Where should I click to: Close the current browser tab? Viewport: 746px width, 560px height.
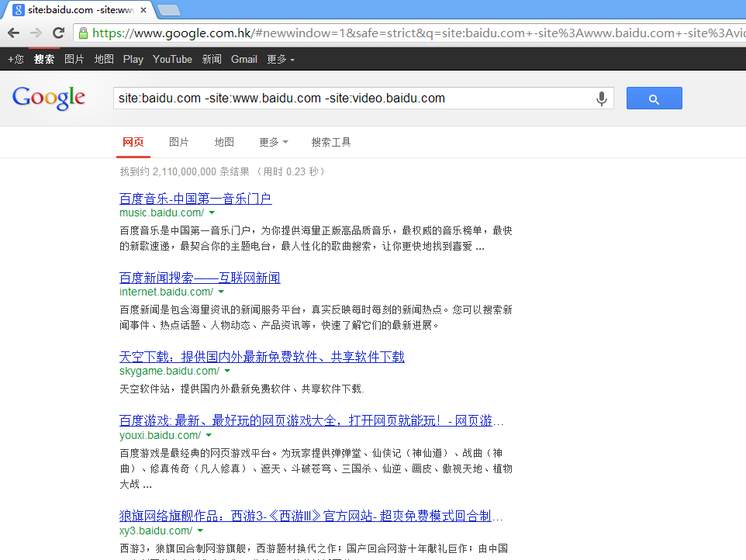click(x=143, y=10)
